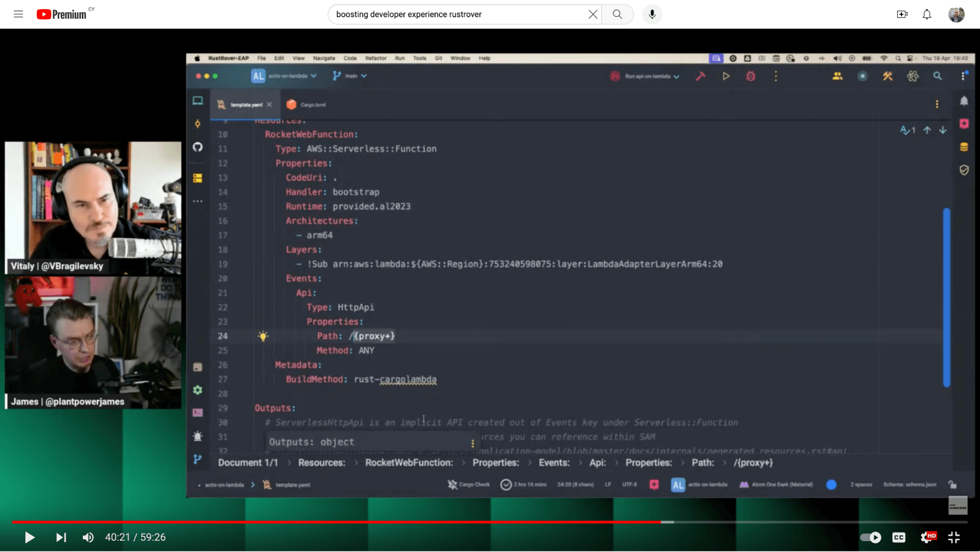This screenshot has width=980, height=552.
Task: Change the UTF-8 file encoding
Action: click(x=629, y=485)
